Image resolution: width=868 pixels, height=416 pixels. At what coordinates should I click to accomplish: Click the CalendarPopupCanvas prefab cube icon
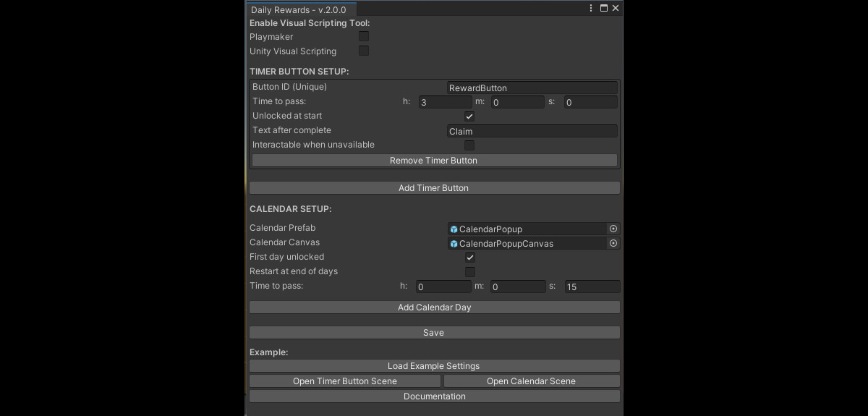pyautogui.click(x=454, y=243)
